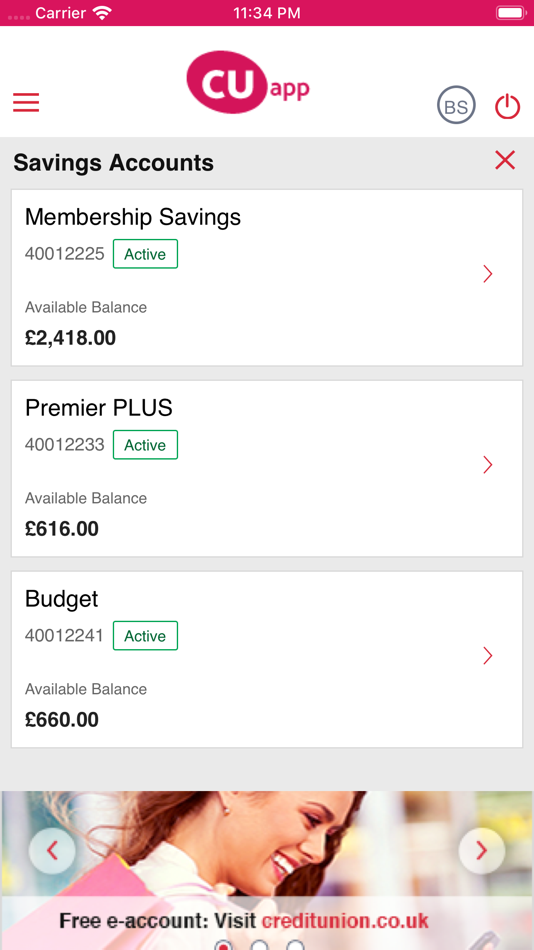Tap the £616.00 available balance
The width and height of the screenshot is (534, 950).
[62, 529]
